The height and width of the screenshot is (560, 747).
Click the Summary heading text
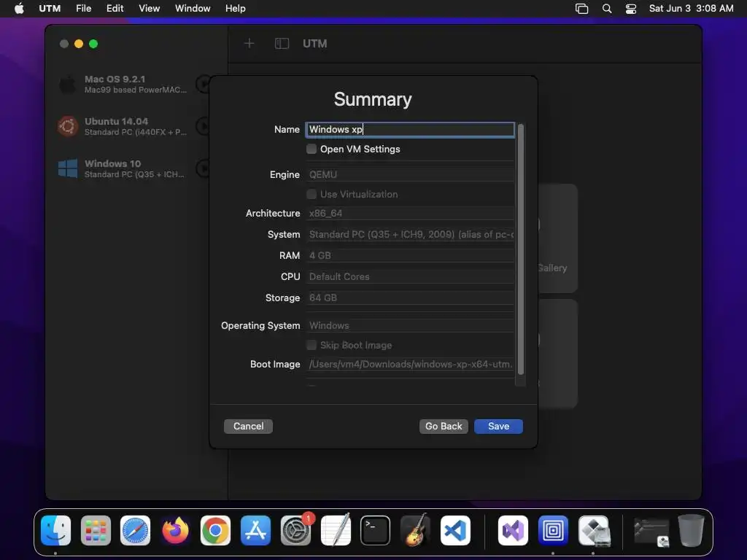click(x=373, y=99)
